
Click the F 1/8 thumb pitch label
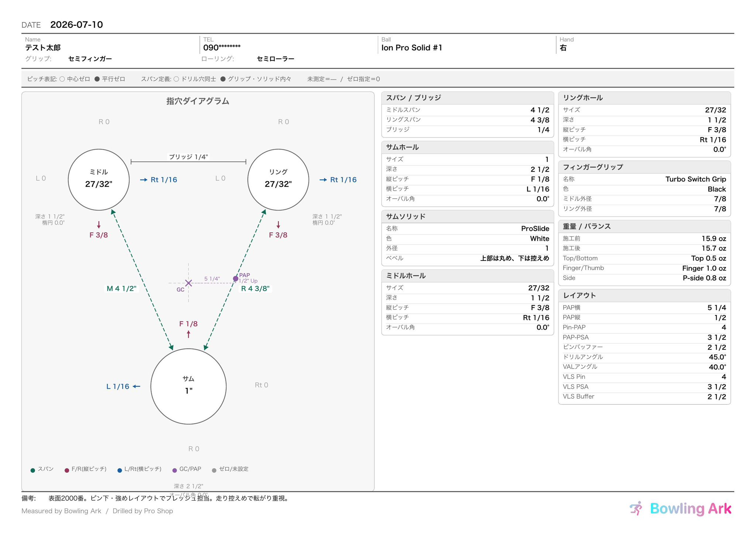[x=188, y=324]
